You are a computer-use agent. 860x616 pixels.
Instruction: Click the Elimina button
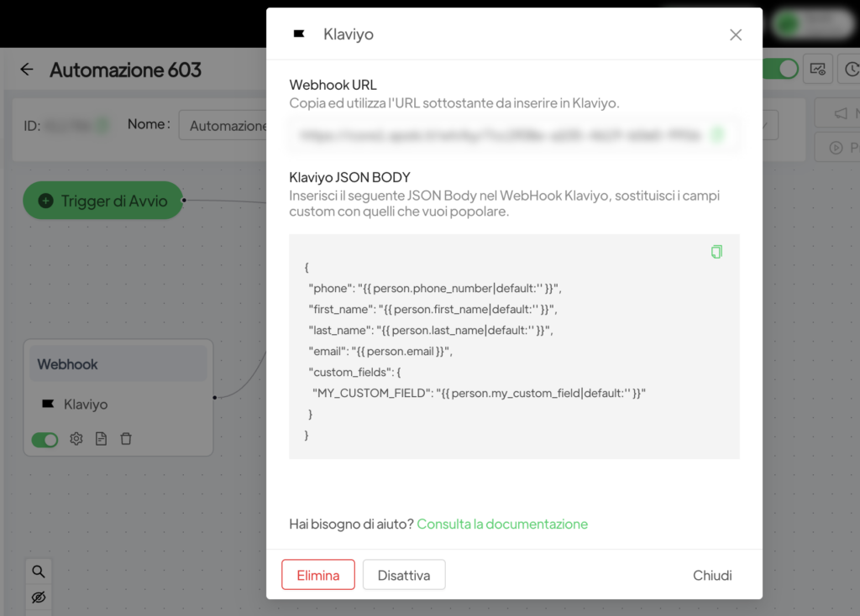click(318, 575)
